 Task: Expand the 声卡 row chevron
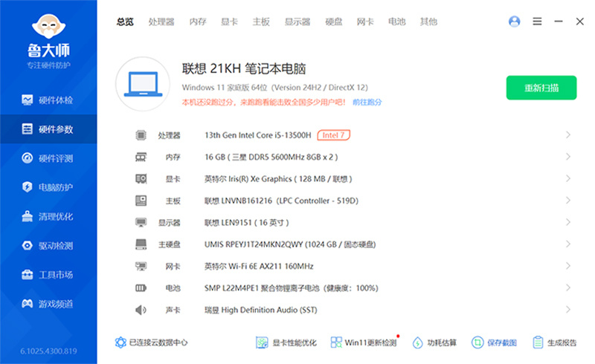pos(568,309)
